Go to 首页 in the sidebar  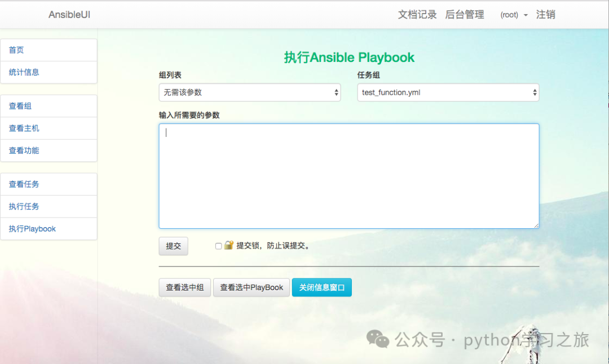[48, 50]
